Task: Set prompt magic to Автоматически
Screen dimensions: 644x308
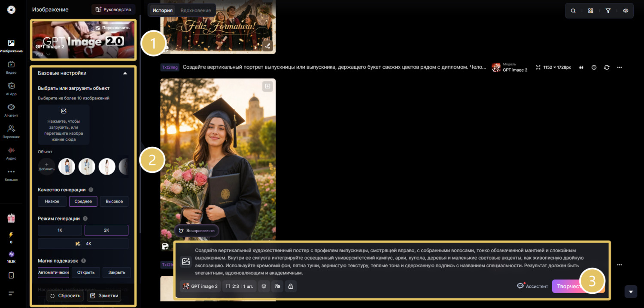Action: coord(53,272)
